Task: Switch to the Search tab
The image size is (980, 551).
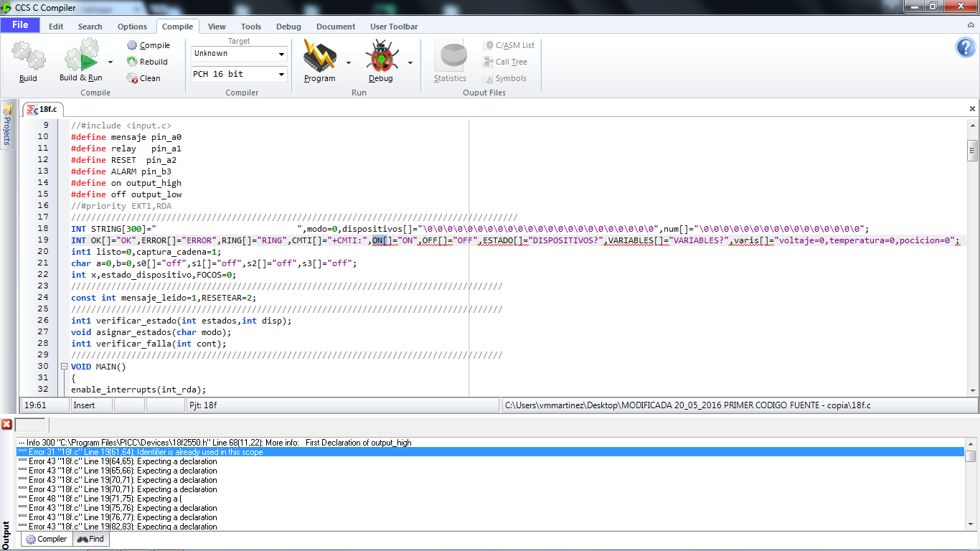Action: coord(90,27)
